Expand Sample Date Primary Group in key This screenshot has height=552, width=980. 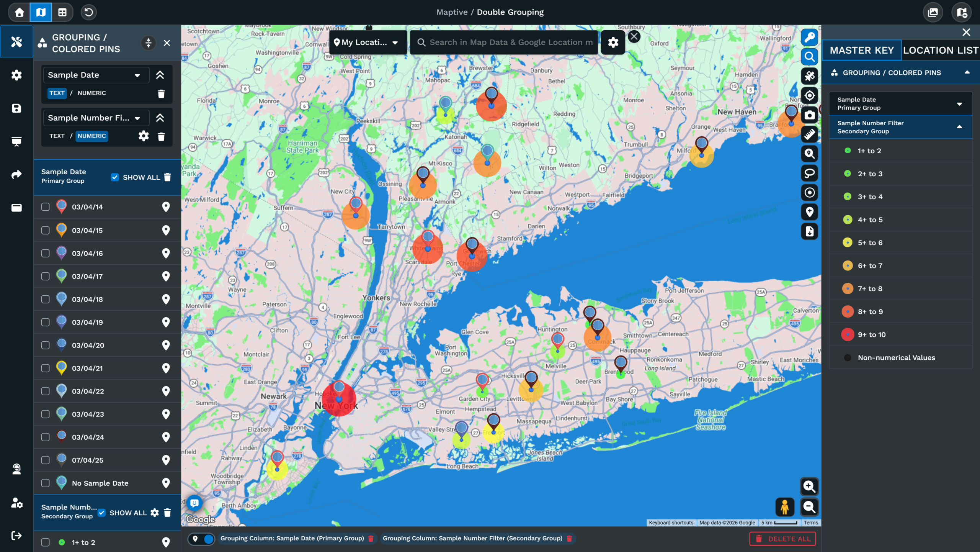coord(900,104)
